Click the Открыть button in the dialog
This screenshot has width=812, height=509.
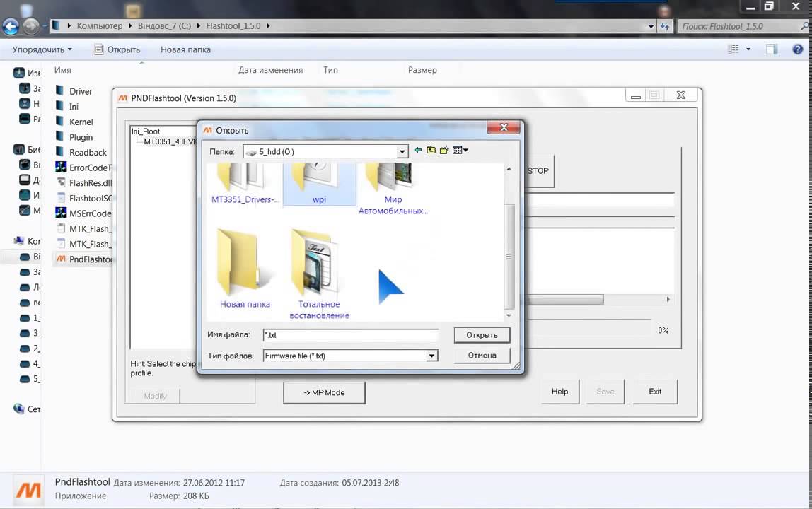(x=482, y=335)
